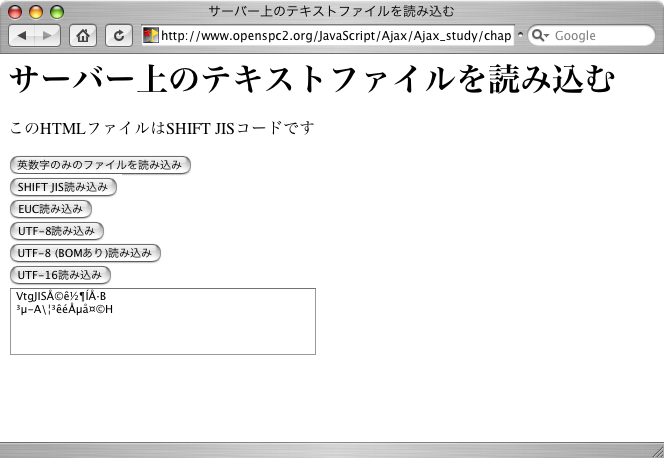The width and height of the screenshot is (664, 458).
Task: Go to the Home page icon
Action: click(84, 36)
